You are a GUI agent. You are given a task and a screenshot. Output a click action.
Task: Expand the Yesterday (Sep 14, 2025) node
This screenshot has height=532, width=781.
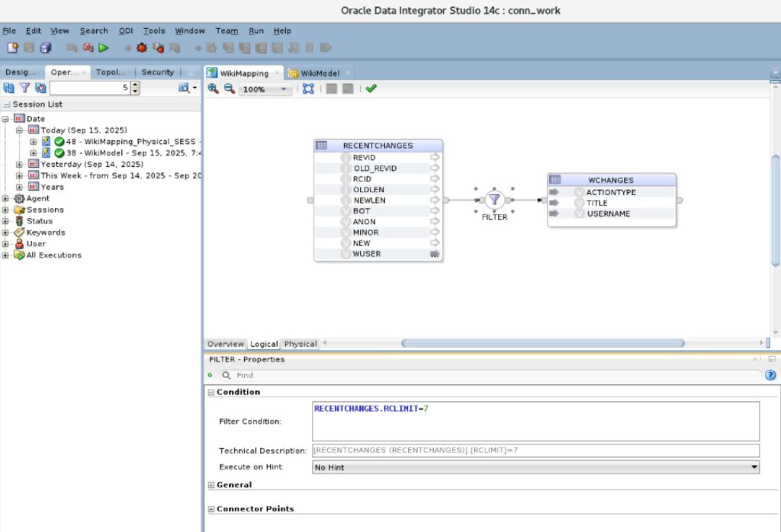pos(19,164)
